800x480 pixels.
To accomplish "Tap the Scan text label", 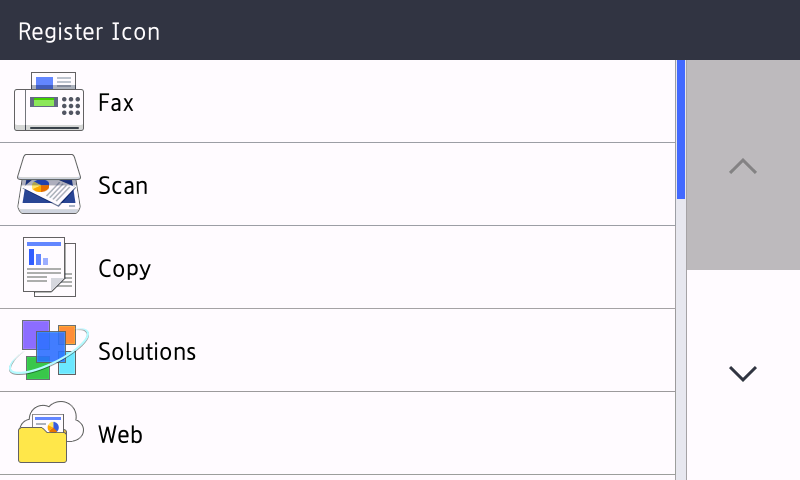I will point(123,186).
